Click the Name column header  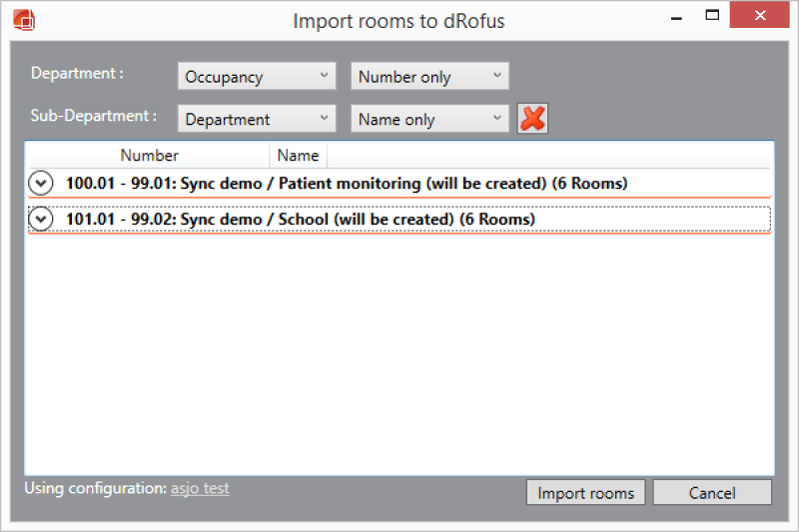tap(298, 156)
